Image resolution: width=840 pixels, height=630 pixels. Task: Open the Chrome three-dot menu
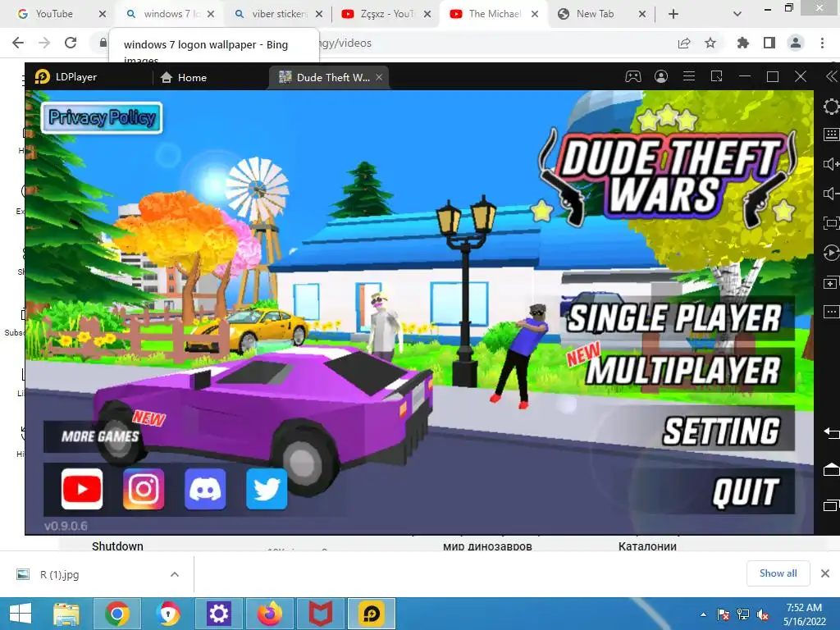[822, 43]
